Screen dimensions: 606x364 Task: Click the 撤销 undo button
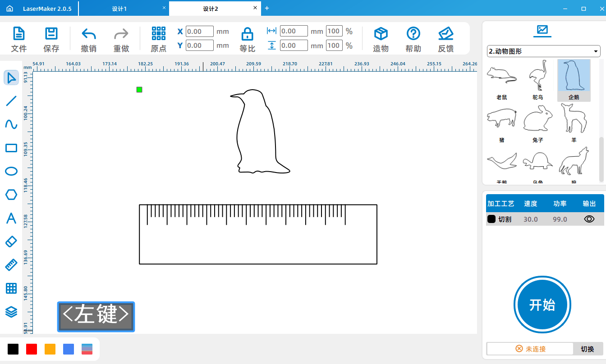click(x=88, y=40)
